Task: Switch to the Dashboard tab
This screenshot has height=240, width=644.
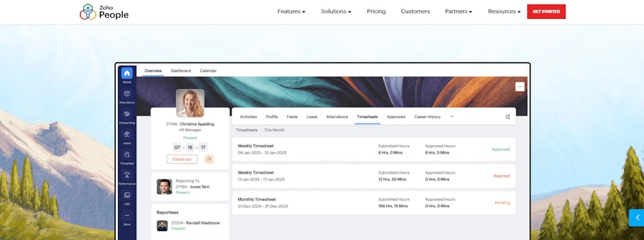Action: click(181, 71)
